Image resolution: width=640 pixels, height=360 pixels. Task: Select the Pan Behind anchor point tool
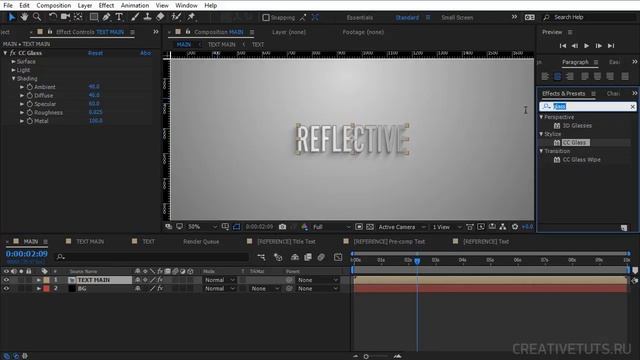(78, 17)
